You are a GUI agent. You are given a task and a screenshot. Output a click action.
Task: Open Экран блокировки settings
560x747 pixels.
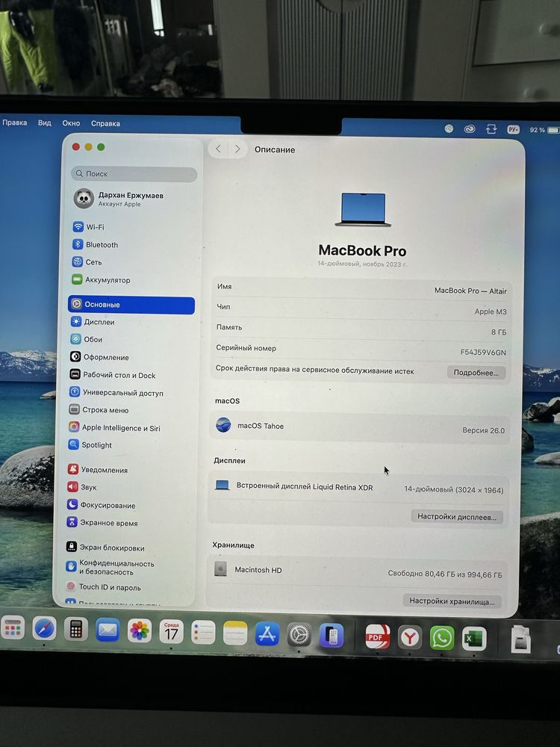tap(105, 548)
